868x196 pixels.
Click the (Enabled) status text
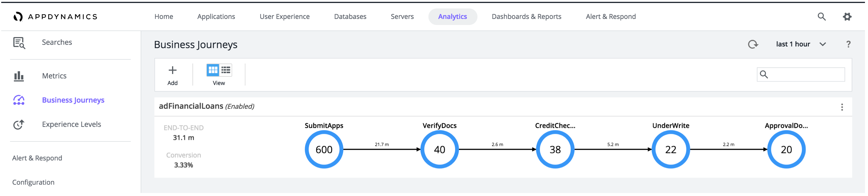(240, 107)
